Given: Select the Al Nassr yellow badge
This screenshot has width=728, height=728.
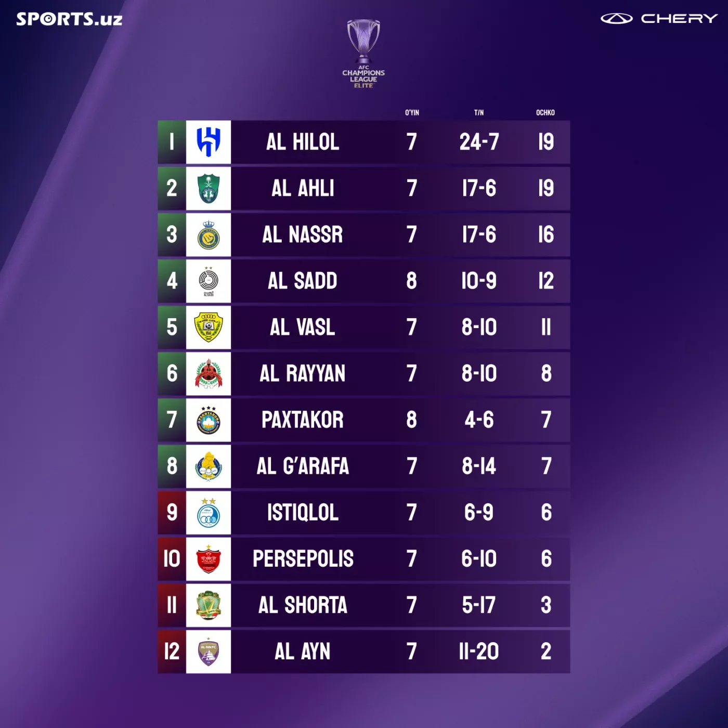Looking at the screenshot, I should click(209, 235).
